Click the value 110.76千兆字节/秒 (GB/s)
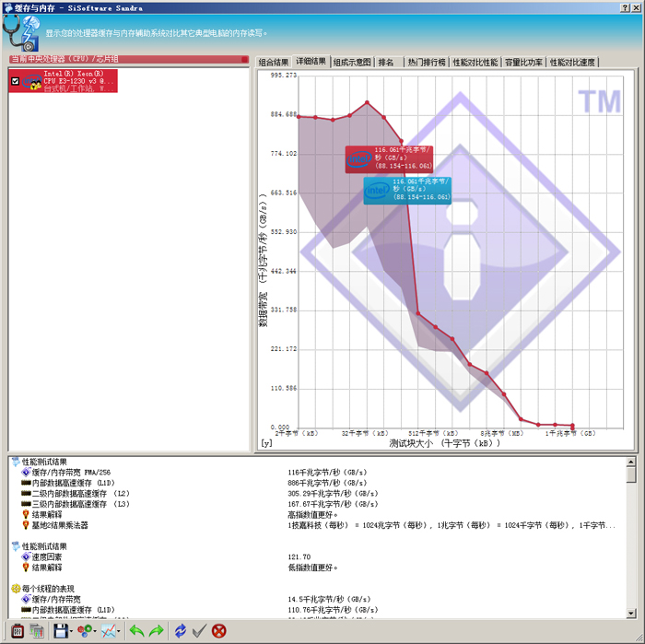Image resolution: width=645 pixels, height=644 pixels. (x=333, y=610)
